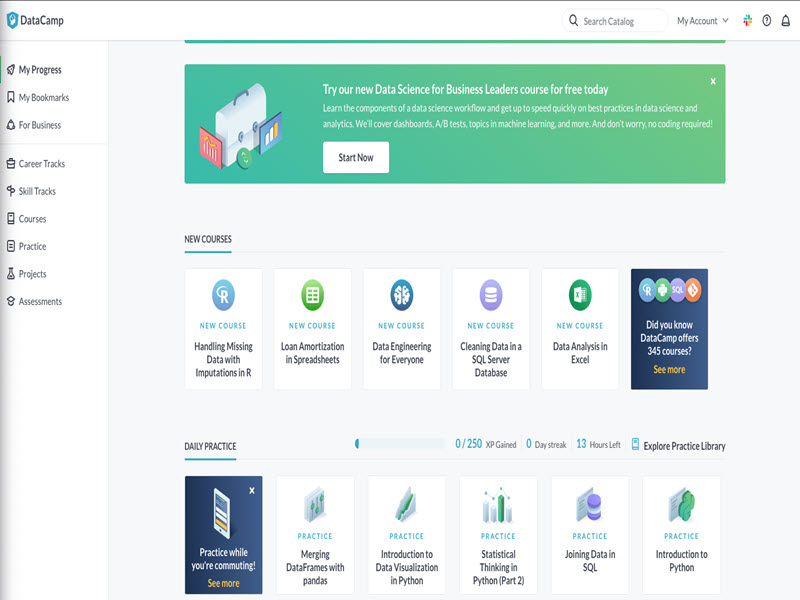
Task: Open the Slack integration icon
Action: [747, 20]
